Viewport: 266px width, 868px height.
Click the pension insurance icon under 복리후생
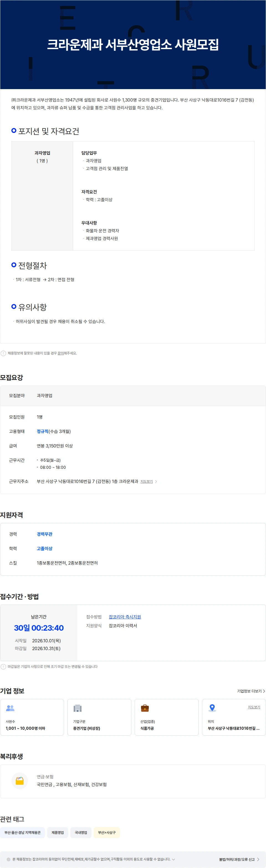[x=19, y=781]
